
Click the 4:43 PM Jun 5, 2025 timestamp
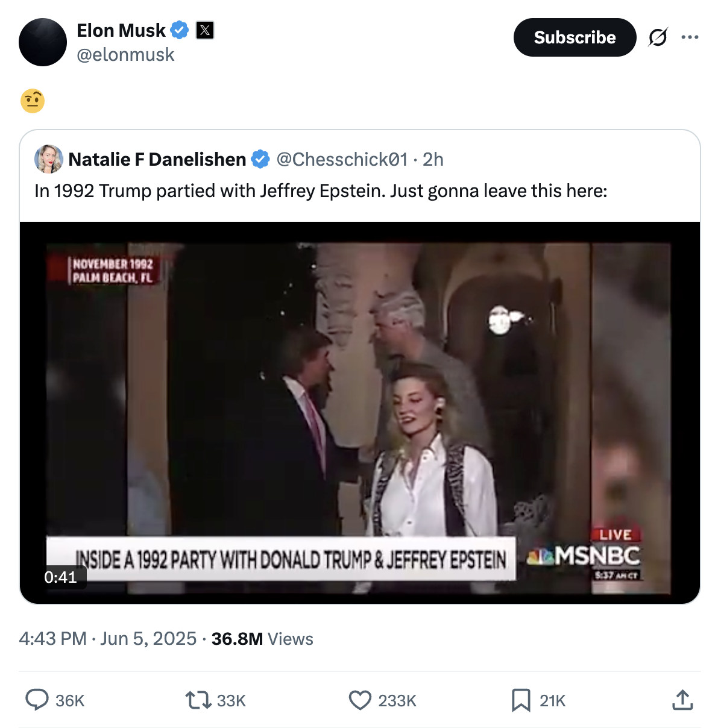pos(108,638)
